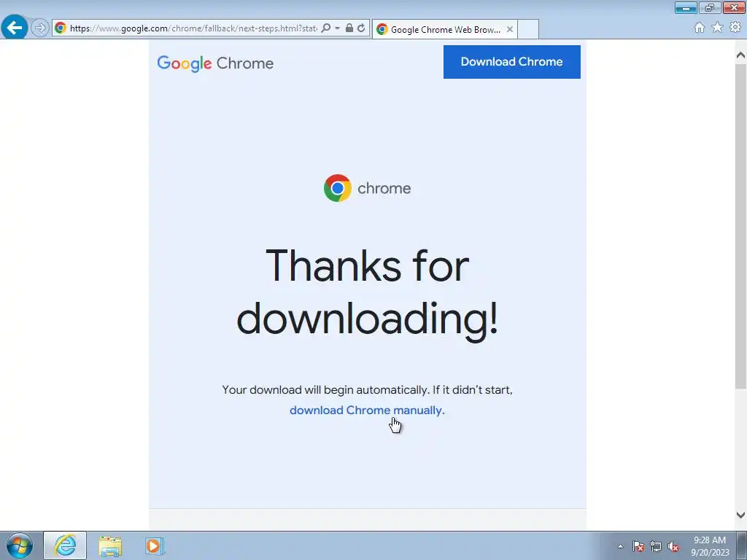Open the address bar autocomplete dropdown arrow
Image resolution: width=747 pixels, height=560 pixels.
337,28
